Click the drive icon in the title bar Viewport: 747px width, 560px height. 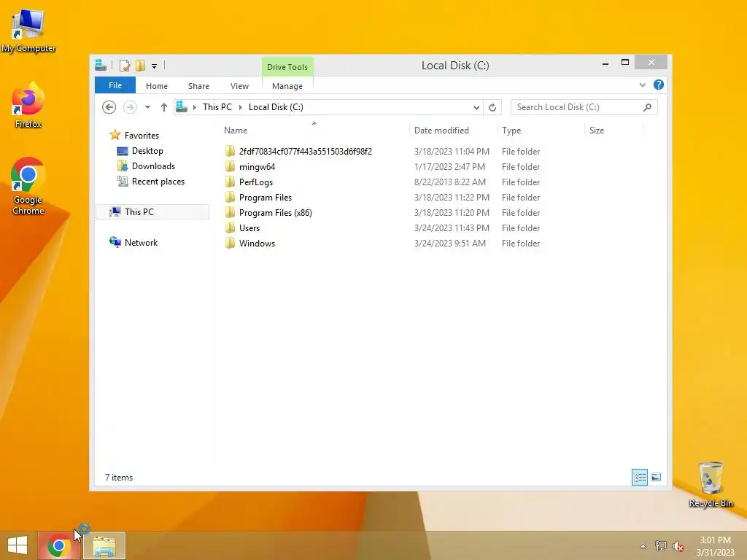[101, 65]
